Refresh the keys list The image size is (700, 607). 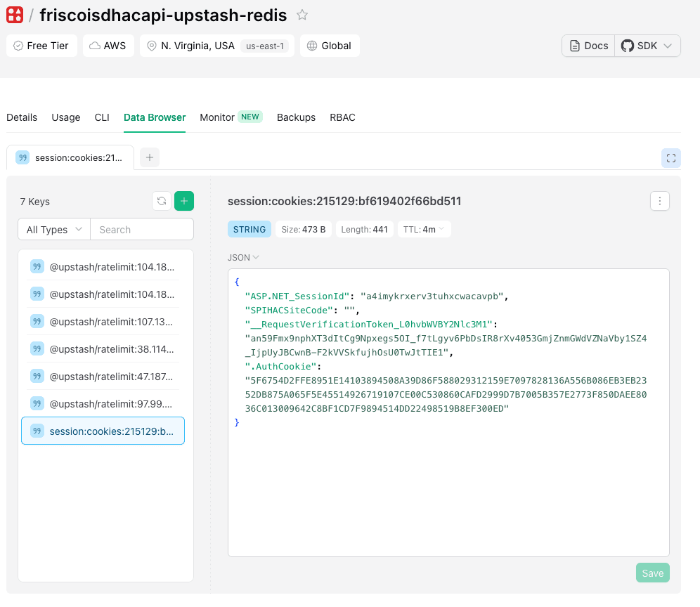coord(161,201)
